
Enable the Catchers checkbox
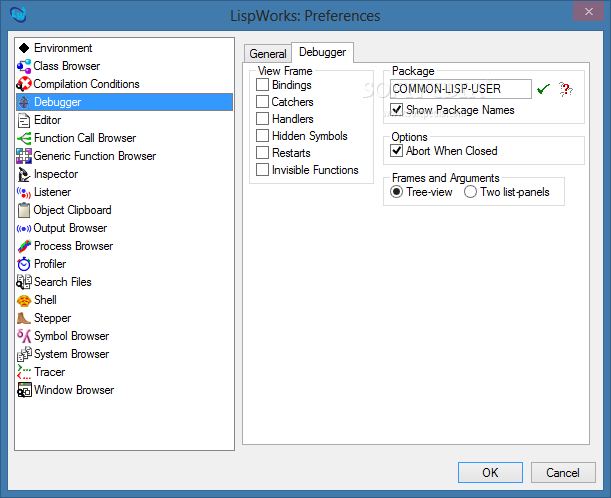262,102
